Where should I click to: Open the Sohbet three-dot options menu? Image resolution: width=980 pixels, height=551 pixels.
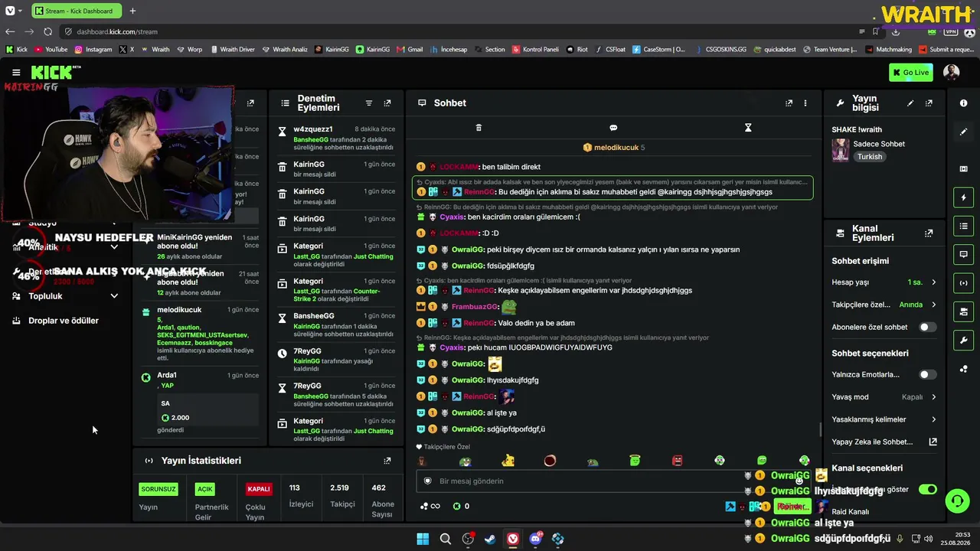point(805,103)
